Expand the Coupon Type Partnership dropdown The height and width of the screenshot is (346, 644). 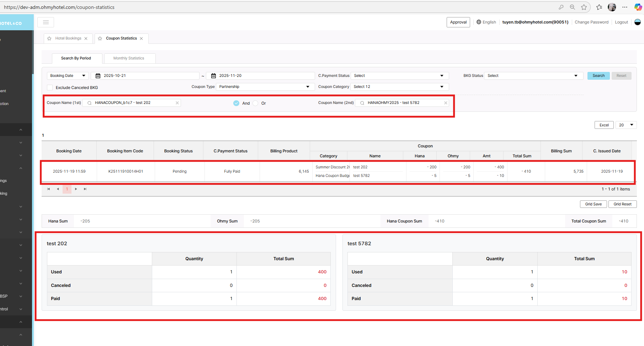tap(265, 87)
